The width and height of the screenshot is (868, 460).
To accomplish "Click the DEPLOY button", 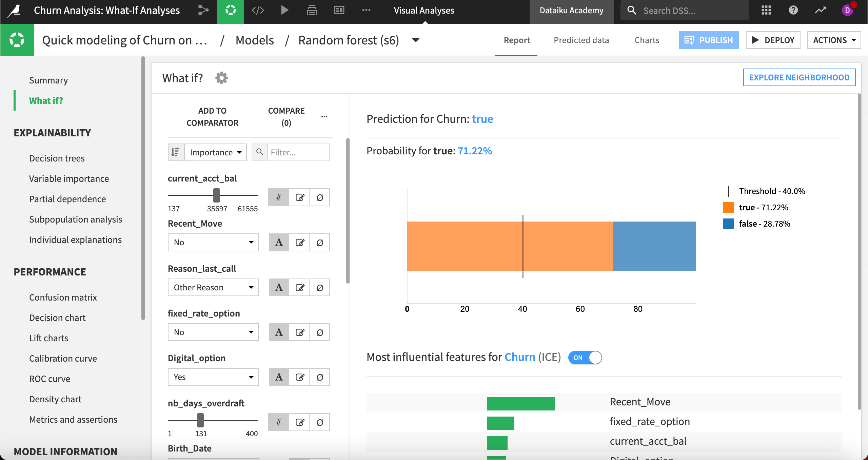I will [773, 40].
